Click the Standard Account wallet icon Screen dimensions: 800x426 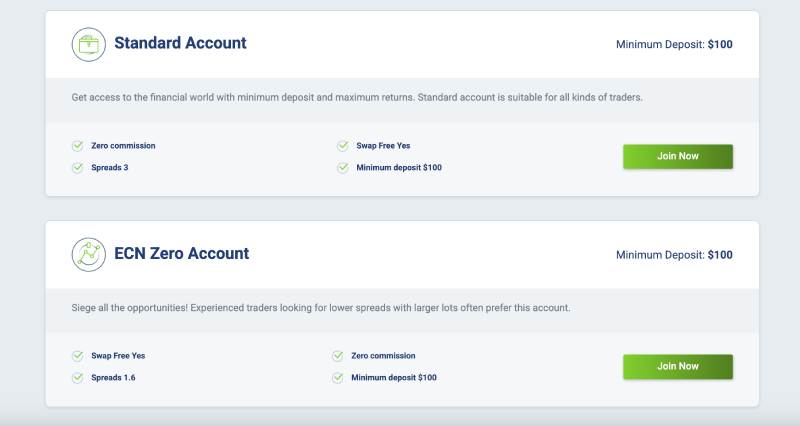tap(89, 44)
